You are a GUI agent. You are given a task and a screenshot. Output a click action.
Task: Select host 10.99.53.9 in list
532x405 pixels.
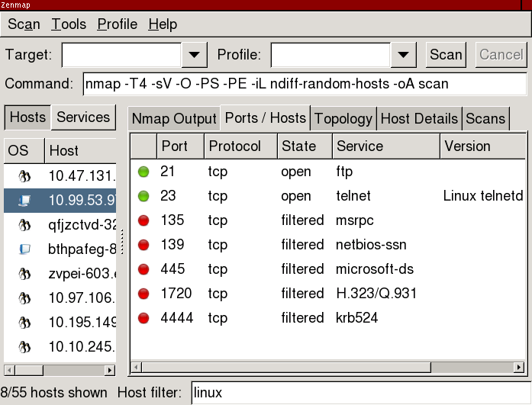pos(60,201)
